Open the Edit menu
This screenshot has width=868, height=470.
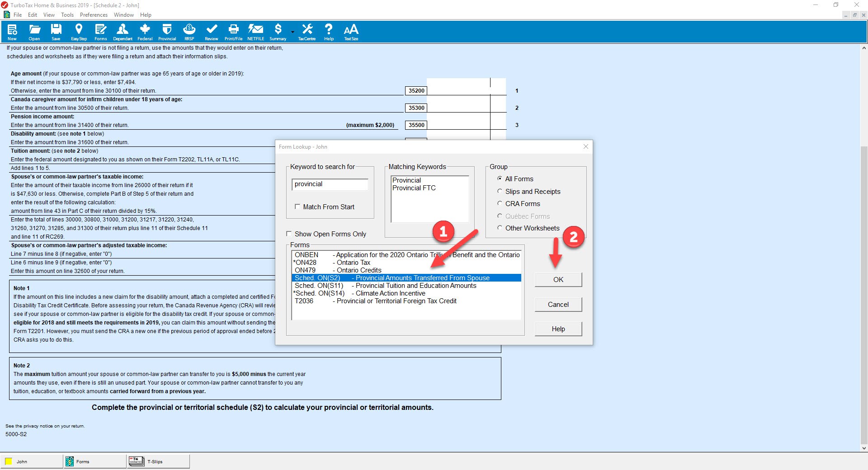(33, 15)
